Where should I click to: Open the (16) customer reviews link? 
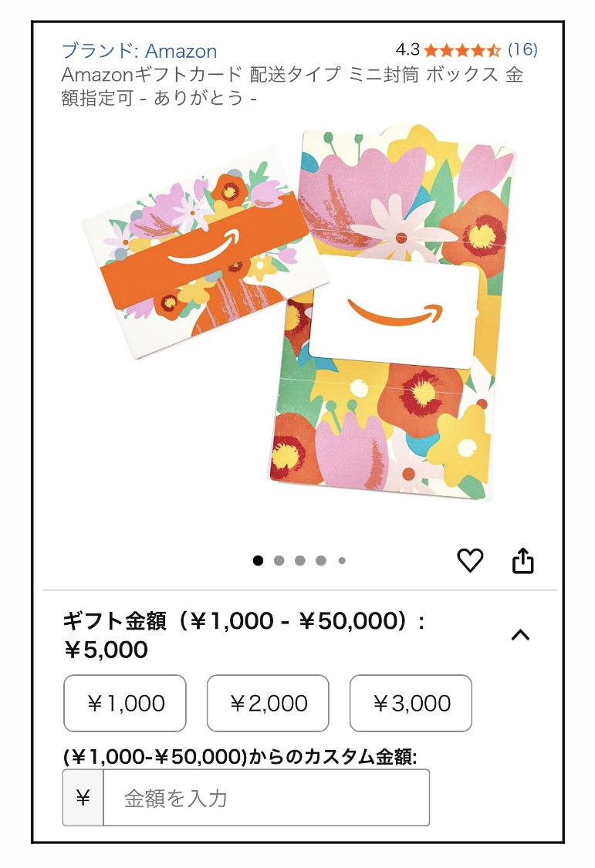(522, 50)
